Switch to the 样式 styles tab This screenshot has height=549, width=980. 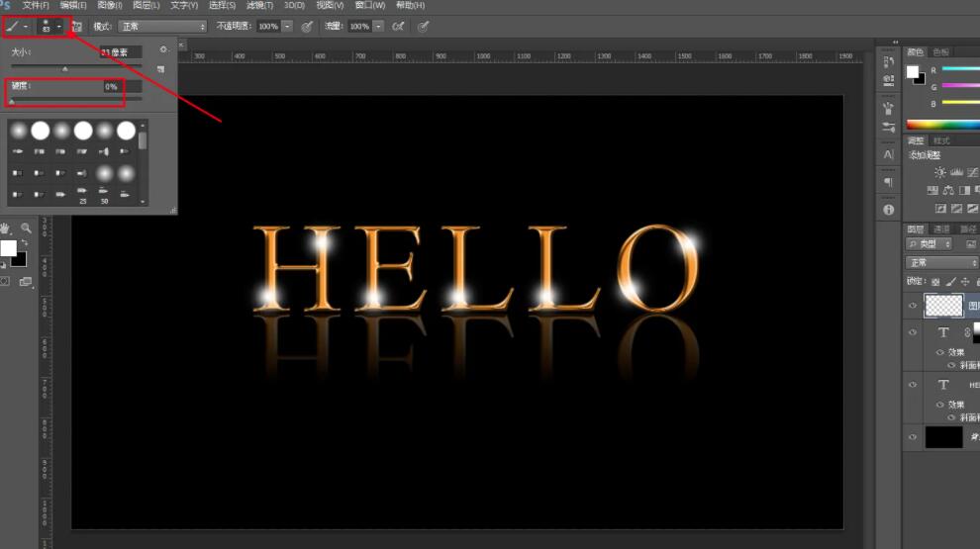coord(941,141)
